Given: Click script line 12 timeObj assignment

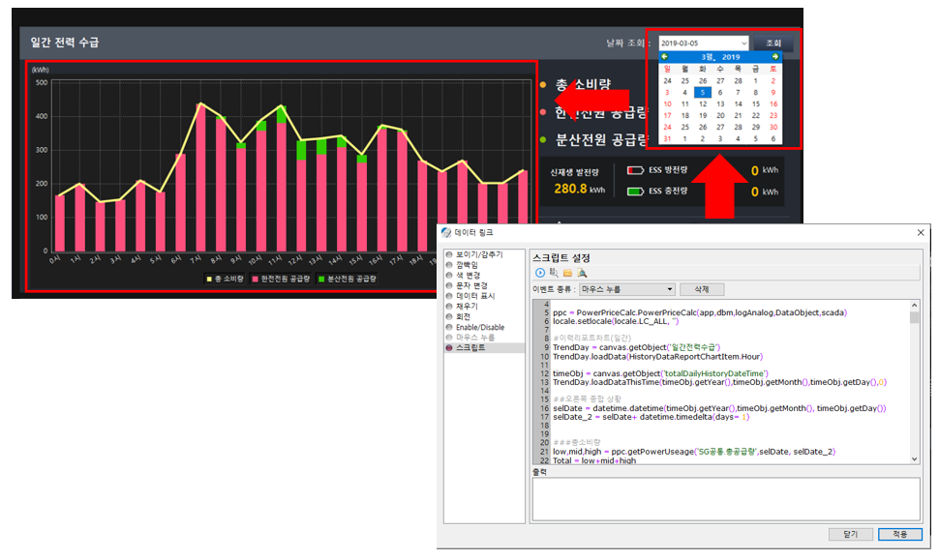Looking at the screenshot, I should pyautogui.click(x=660, y=373).
